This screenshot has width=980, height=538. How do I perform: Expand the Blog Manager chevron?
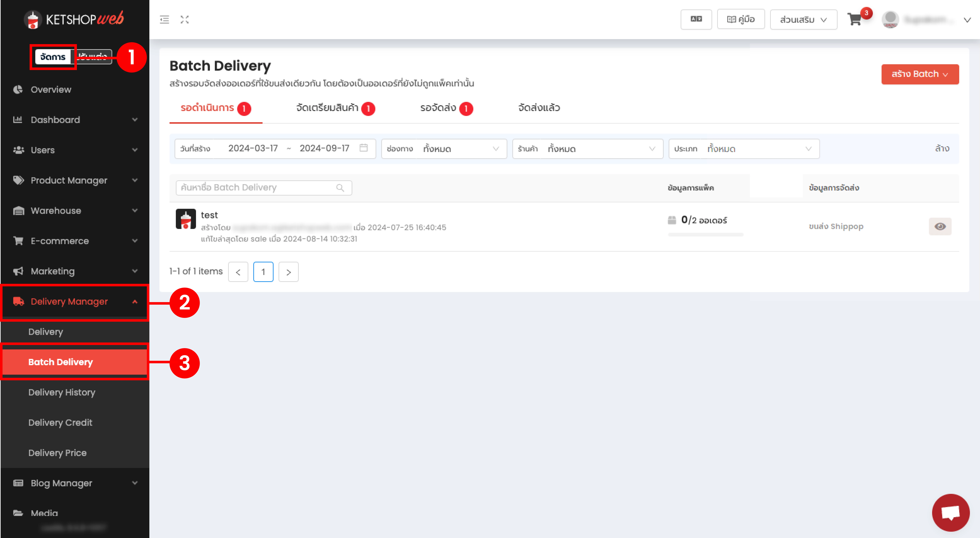coord(135,483)
